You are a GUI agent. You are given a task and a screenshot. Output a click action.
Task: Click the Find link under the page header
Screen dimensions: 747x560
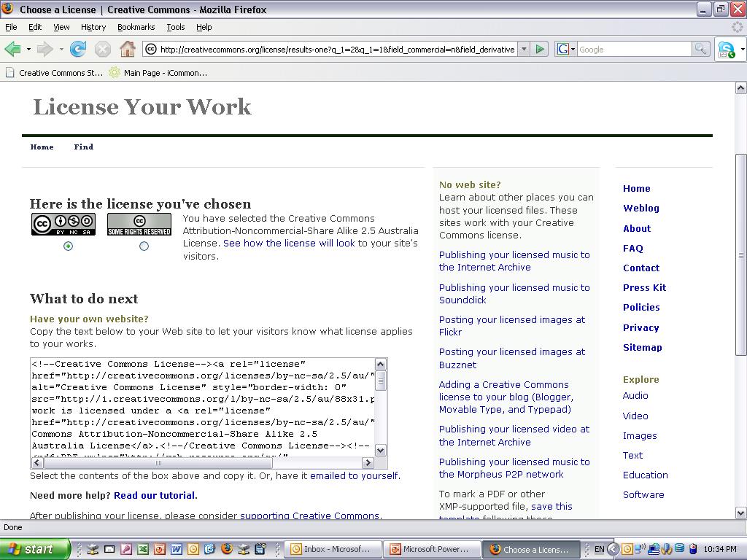tap(84, 147)
